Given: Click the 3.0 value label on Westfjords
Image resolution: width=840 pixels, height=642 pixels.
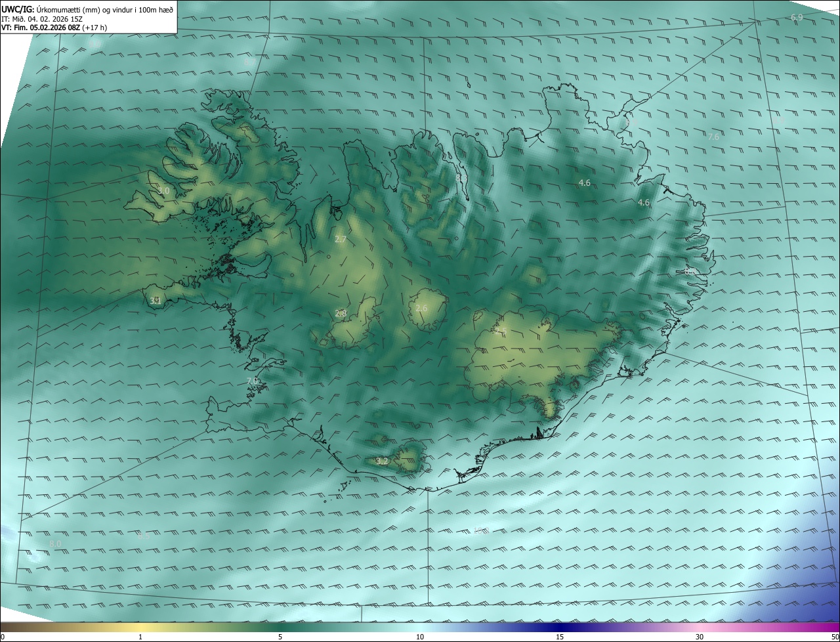Looking at the screenshot, I should (163, 190).
